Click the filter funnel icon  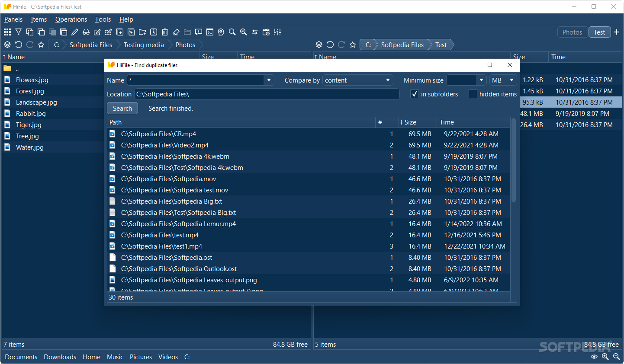tap(19, 32)
